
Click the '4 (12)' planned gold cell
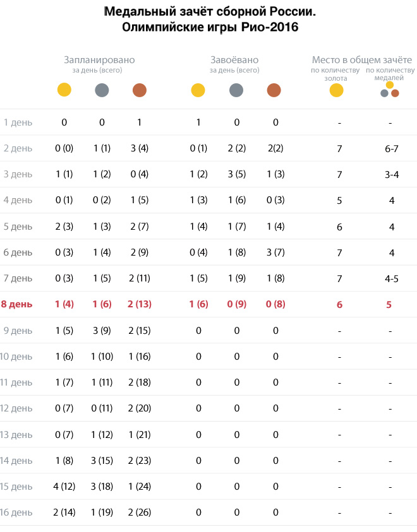pos(64,487)
